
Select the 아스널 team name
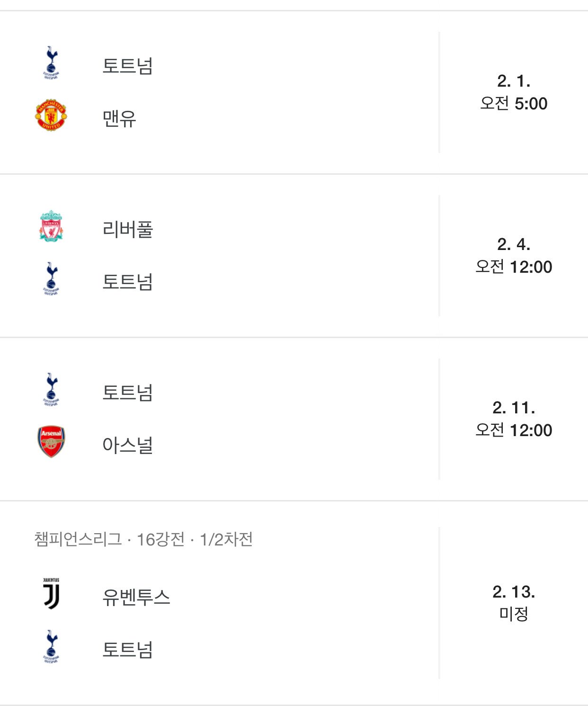coord(128,445)
